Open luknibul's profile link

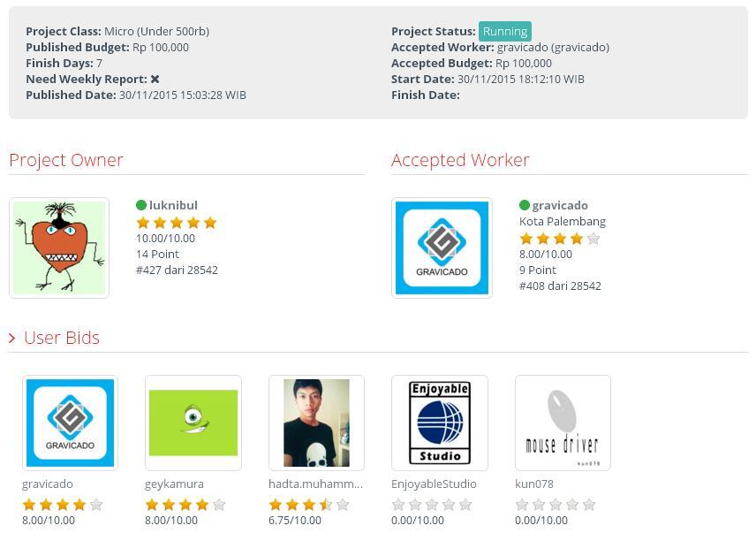coord(173,205)
